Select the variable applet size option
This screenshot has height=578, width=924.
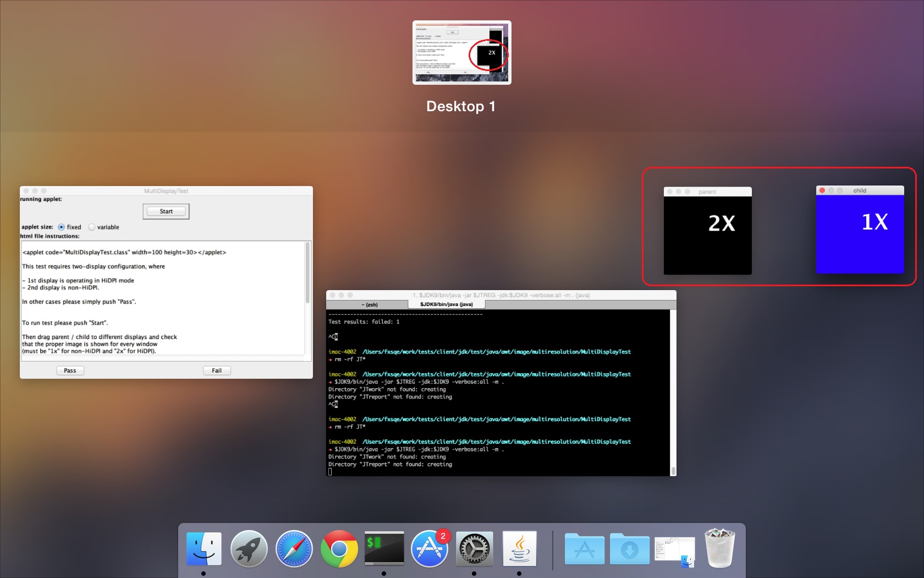click(92, 227)
